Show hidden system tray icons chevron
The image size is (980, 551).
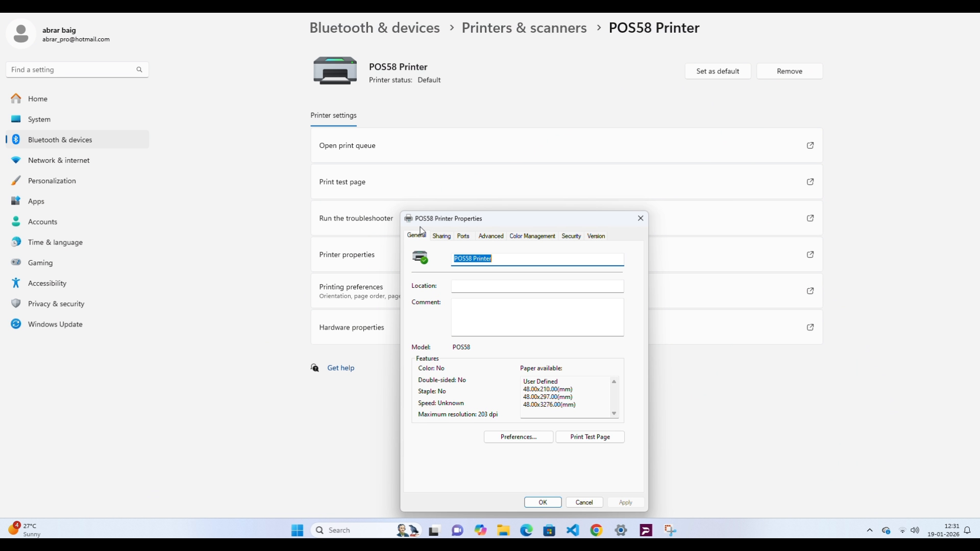(869, 530)
